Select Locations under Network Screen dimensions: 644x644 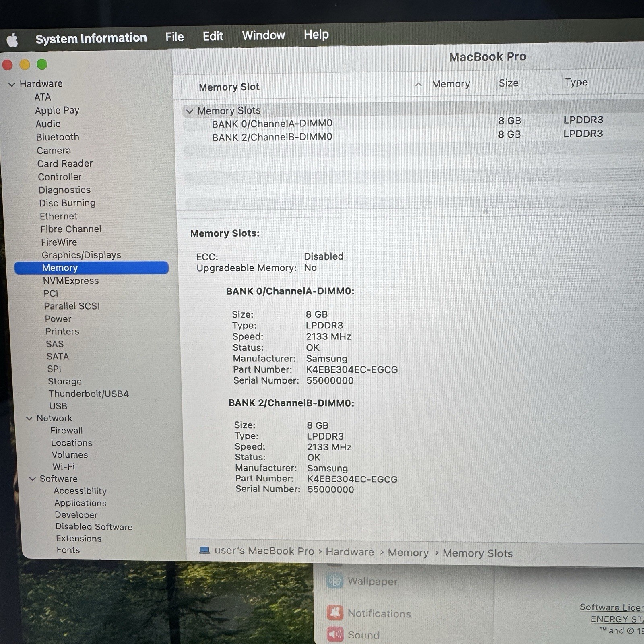pyautogui.click(x=72, y=443)
